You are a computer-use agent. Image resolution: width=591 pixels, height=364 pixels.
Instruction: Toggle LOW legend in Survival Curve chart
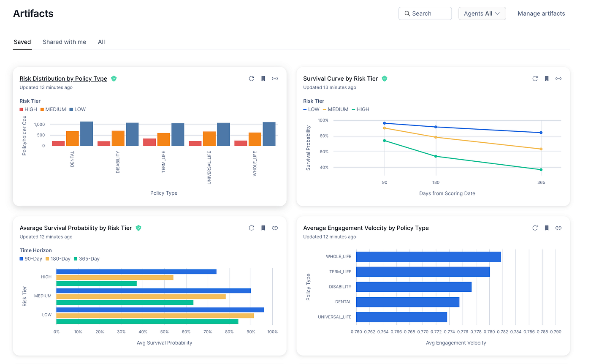(x=312, y=109)
